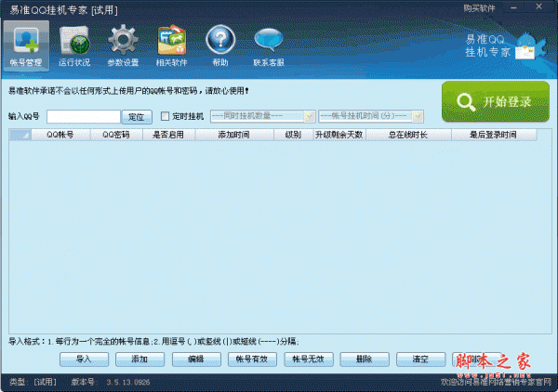Click the 添加时间 column header
The image size is (558, 392).
[234, 135]
